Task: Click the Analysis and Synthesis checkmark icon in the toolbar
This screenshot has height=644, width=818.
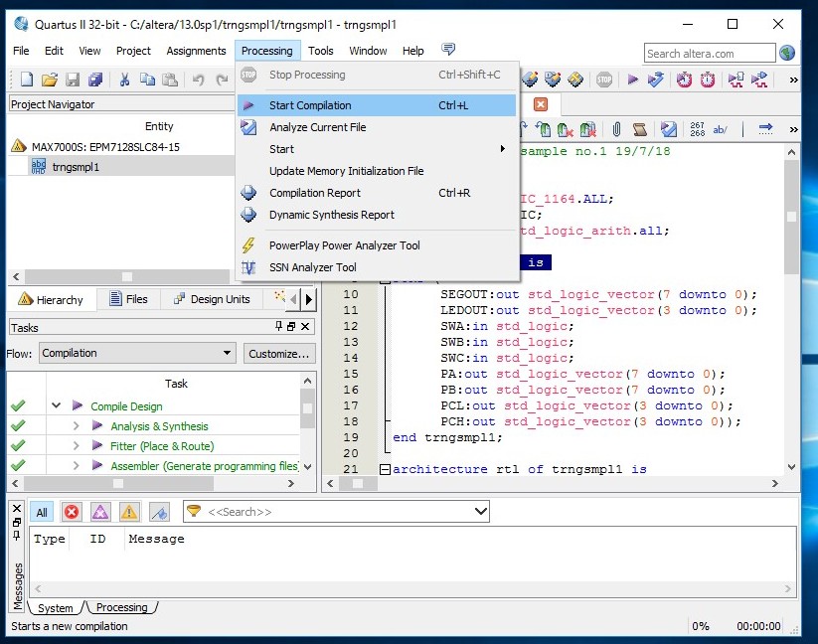Action: [x=655, y=80]
